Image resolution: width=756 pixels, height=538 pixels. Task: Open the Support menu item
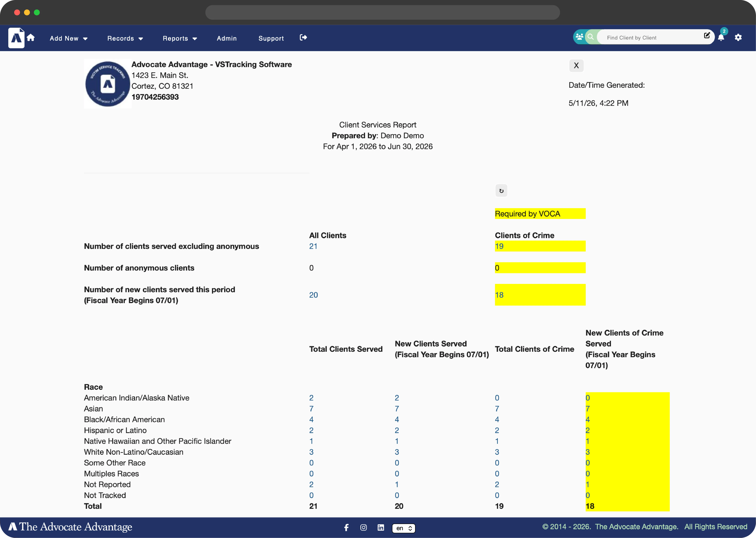[x=271, y=38]
